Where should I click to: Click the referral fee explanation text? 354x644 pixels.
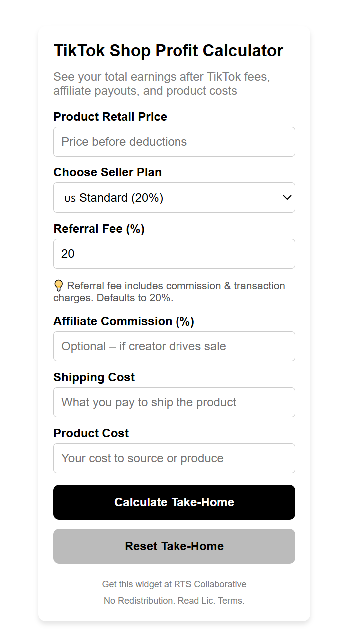(x=170, y=292)
